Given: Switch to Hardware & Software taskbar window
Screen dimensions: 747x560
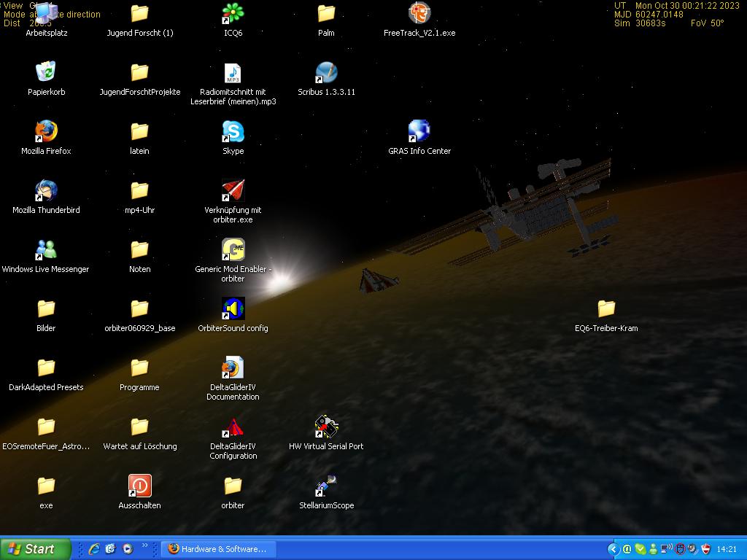Looking at the screenshot, I should coord(217,549).
